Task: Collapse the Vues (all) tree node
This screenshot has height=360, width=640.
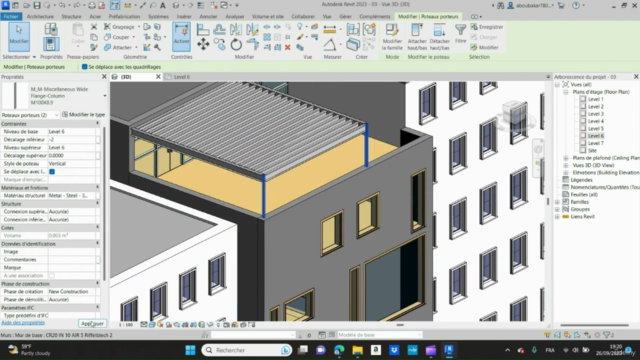Action: (x=558, y=84)
